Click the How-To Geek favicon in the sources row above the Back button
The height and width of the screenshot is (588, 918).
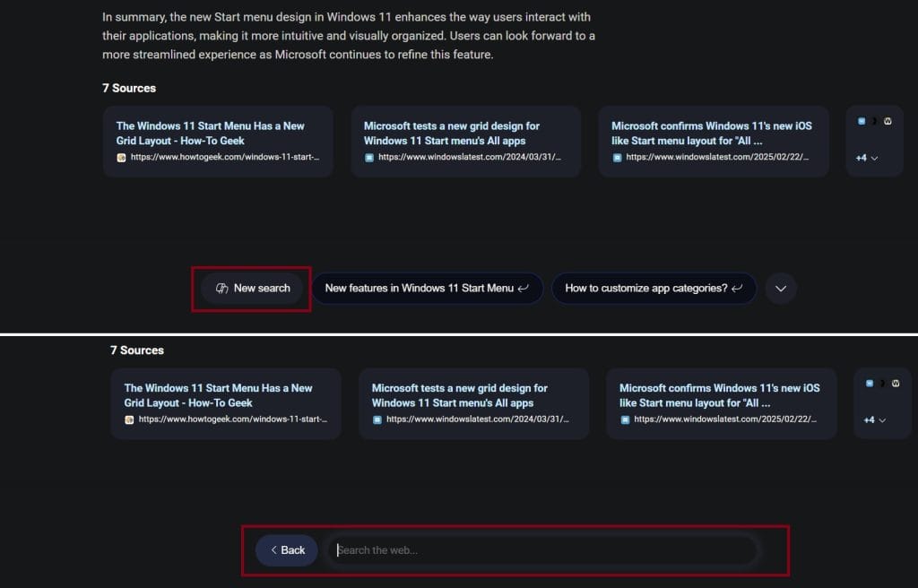129,419
